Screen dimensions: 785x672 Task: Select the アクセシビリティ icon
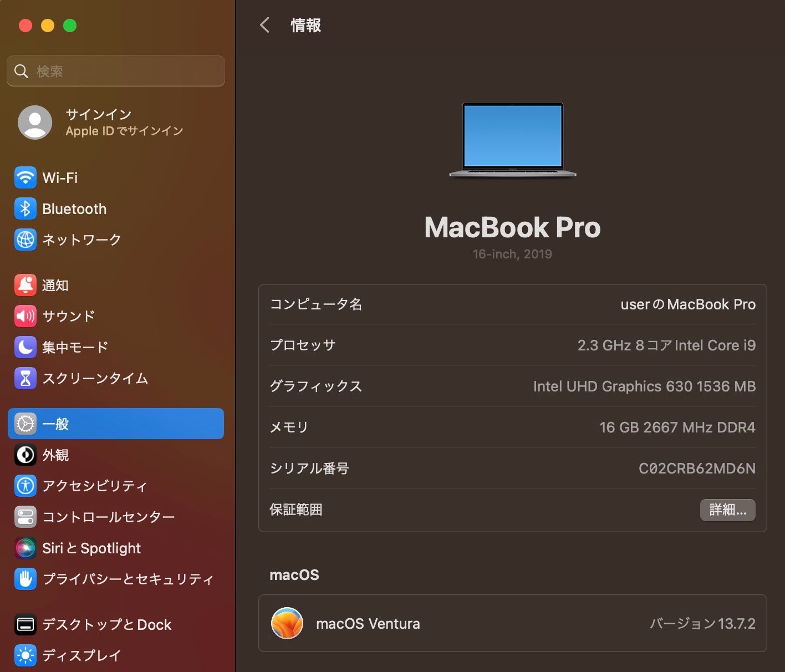26,486
